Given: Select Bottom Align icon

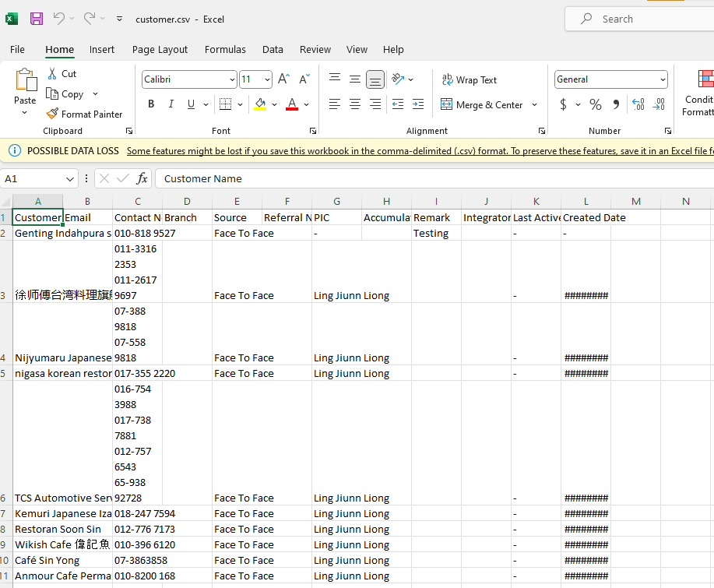Looking at the screenshot, I should 375,79.
